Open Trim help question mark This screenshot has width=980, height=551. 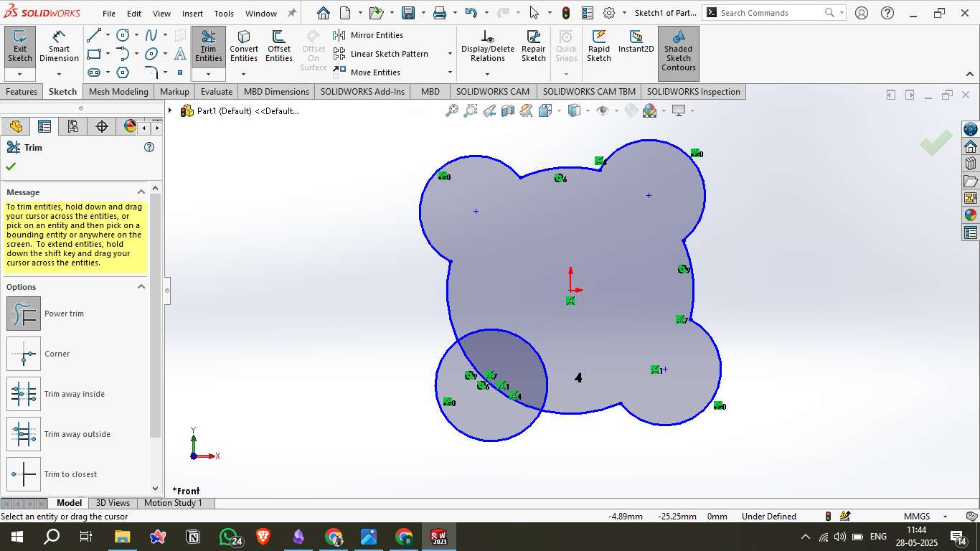pos(149,147)
